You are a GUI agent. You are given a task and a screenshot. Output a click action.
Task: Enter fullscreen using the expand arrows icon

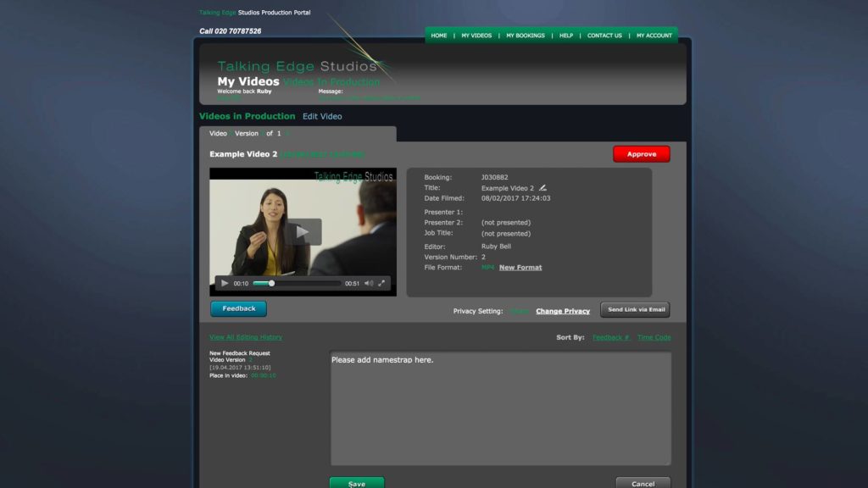[x=381, y=283]
